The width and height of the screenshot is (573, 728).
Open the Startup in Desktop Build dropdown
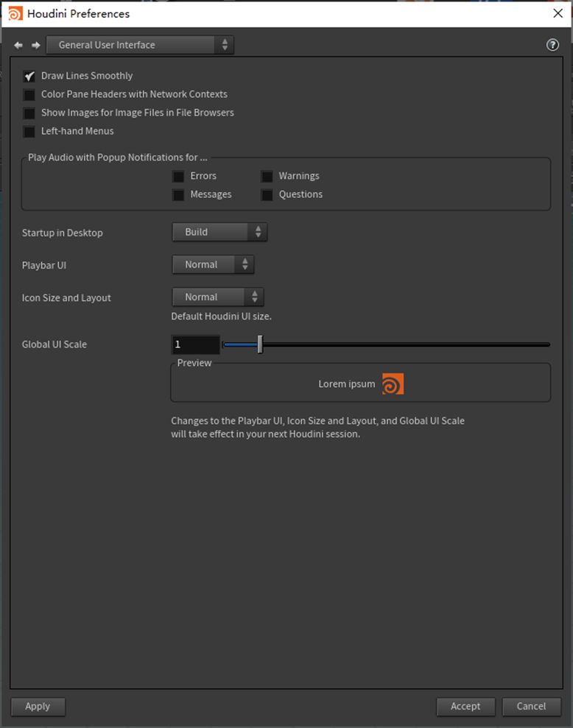[x=219, y=232]
